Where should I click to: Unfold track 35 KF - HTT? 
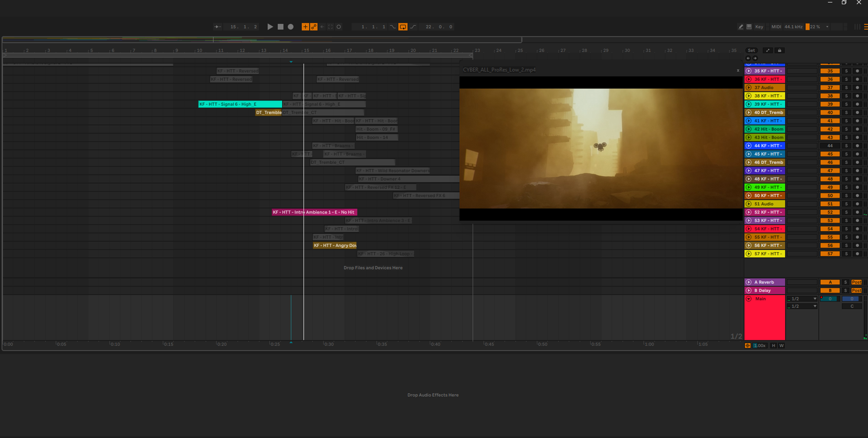[749, 71]
